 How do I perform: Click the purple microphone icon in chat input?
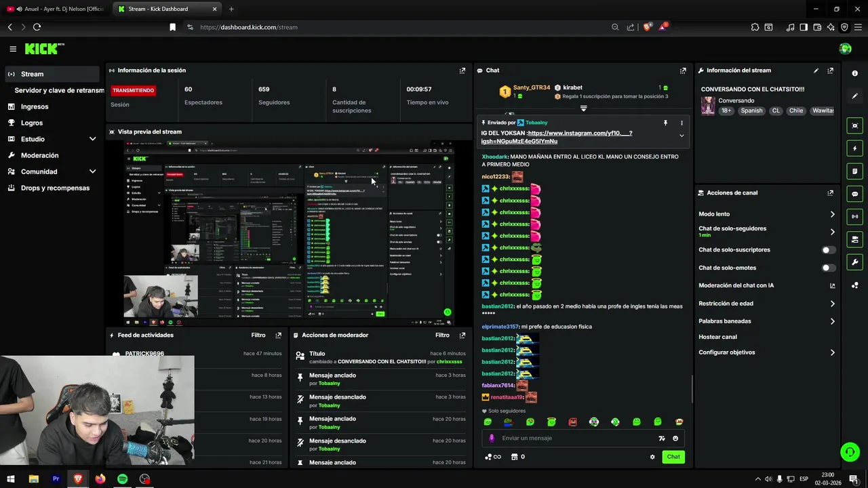pos(492,438)
